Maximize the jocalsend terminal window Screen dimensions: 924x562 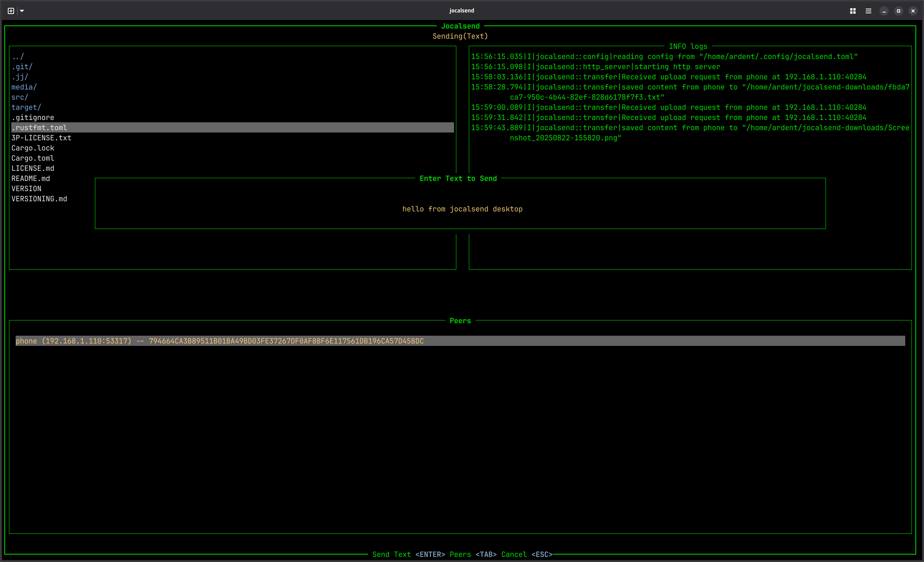pyautogui.click(x=899, y=11)
